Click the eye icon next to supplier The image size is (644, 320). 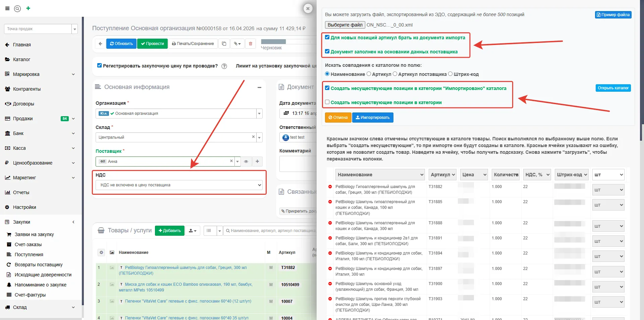246,162
